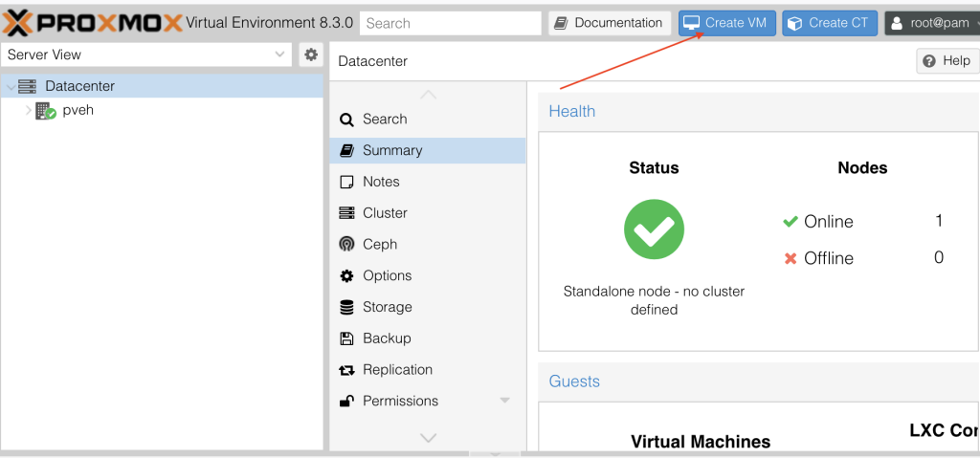980x458 pixels.
Task: Click the Storage database icon
Action: (346, 308)
